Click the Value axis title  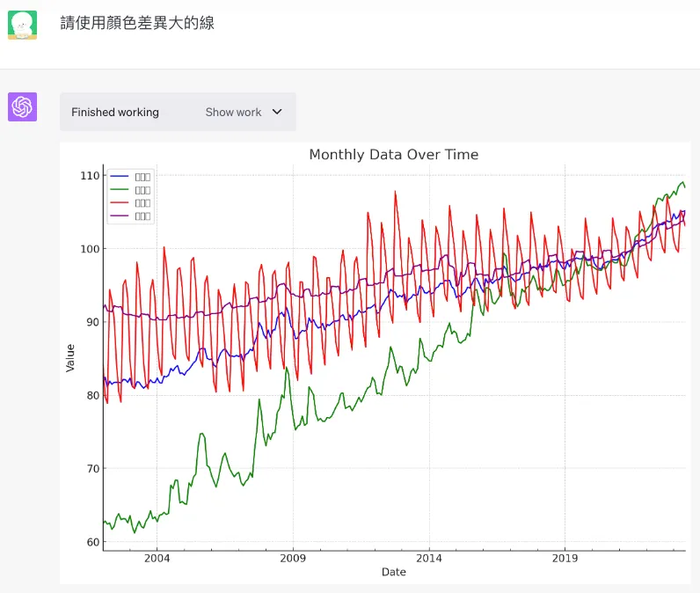pos(70,358)
